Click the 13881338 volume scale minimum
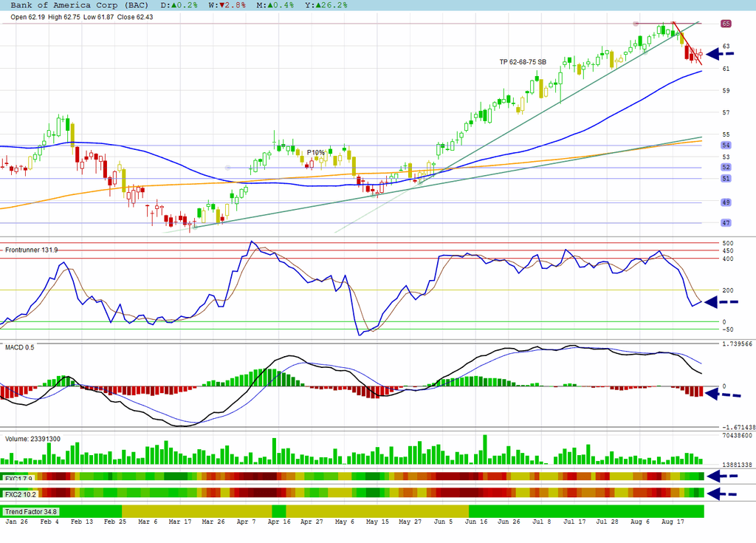Image resolution: width=756 pixels, height=543 pixels. click(738, 465)
